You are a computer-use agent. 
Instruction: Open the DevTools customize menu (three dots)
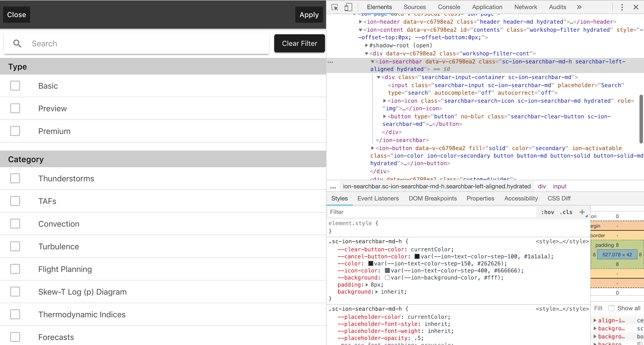(622, 7)
